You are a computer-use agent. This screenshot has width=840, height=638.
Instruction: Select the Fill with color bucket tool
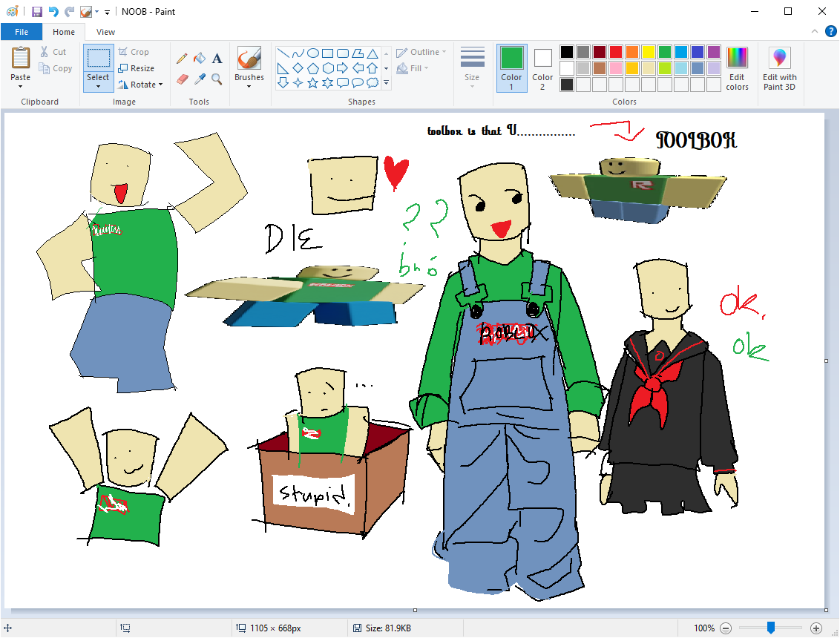(200, 58)
